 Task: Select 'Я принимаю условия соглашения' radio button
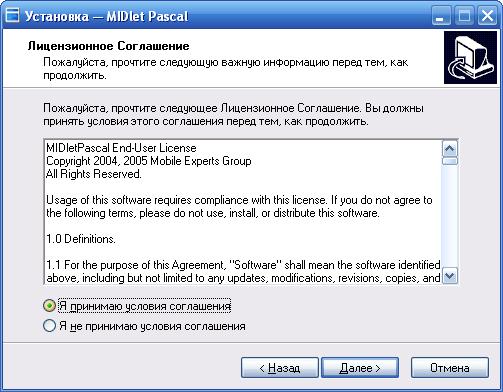[x=49, y=306]
